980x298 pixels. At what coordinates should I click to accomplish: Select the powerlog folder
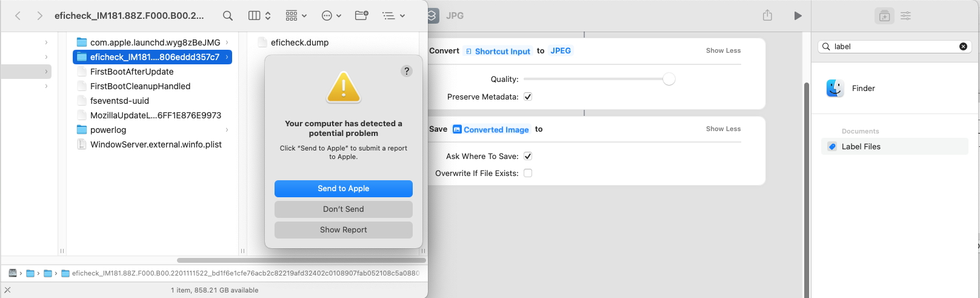[x=108, y=130]
